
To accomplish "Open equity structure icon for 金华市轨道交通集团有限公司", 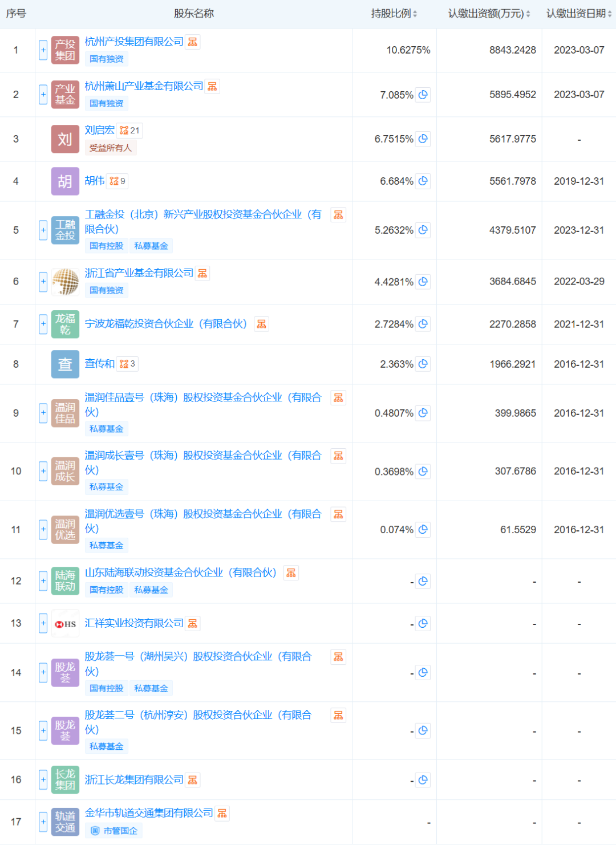I will tap(222, 814).
